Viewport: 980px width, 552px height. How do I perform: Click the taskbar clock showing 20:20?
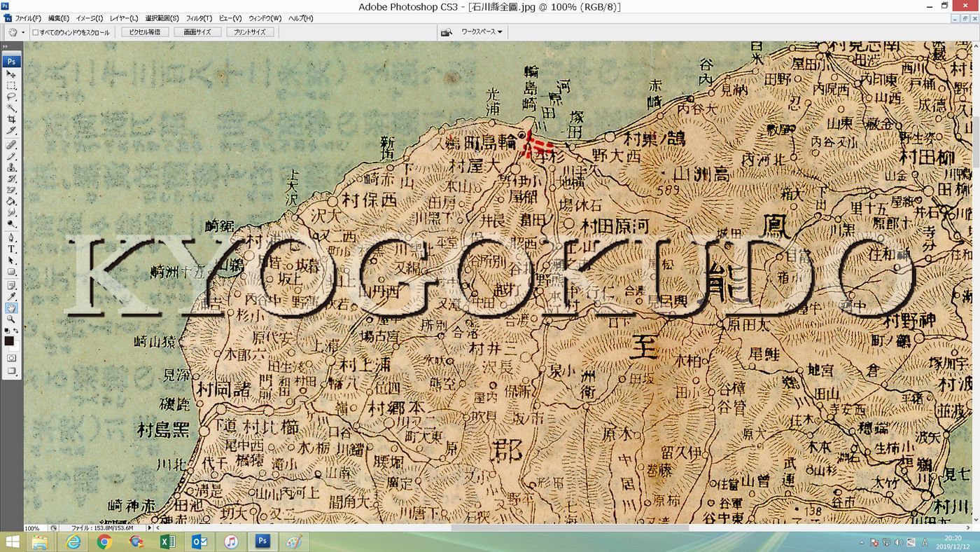[x=952, y=537]
